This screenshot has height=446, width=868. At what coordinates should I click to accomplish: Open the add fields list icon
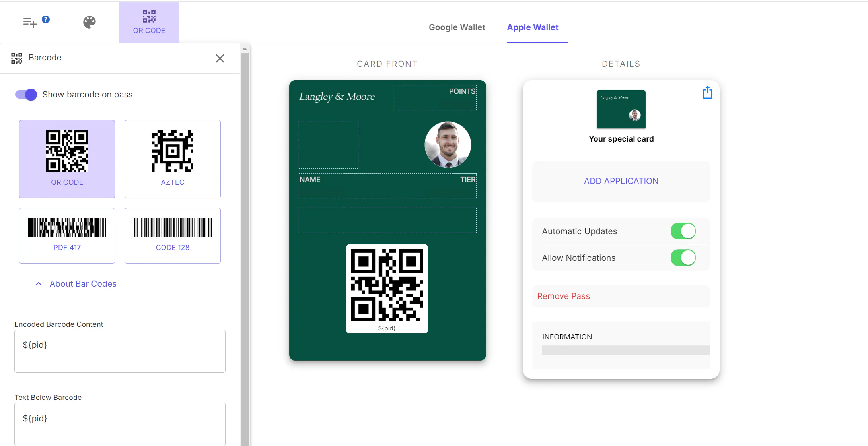tap(30, 23)
